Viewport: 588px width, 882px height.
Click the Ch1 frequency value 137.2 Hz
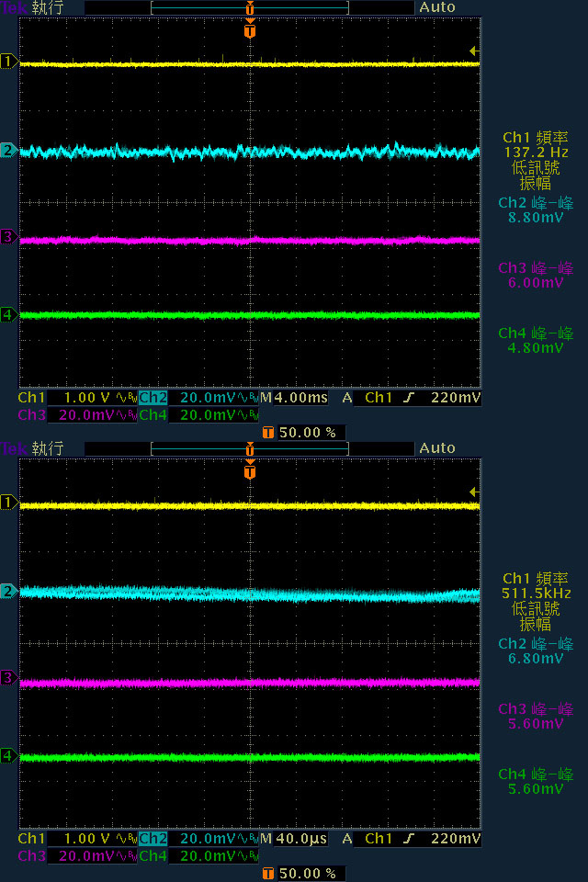pyautogui.click(x=536, y=153)
